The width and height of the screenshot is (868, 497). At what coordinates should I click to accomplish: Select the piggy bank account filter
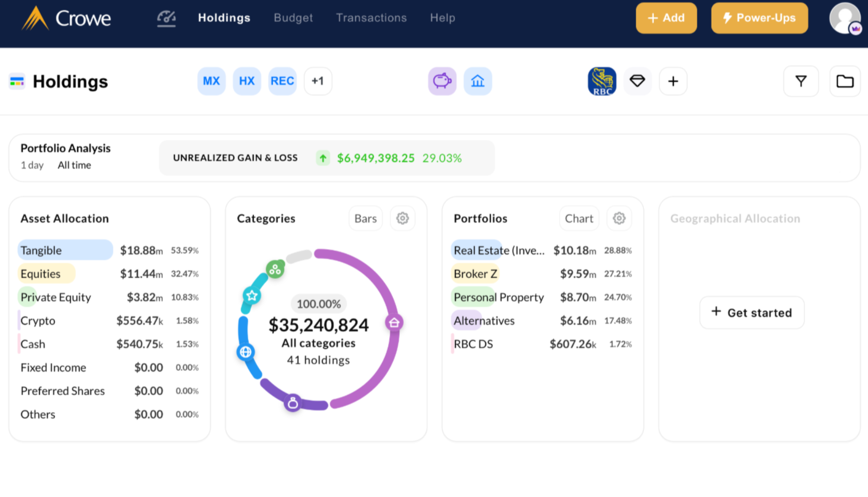(x=442, y=81)
